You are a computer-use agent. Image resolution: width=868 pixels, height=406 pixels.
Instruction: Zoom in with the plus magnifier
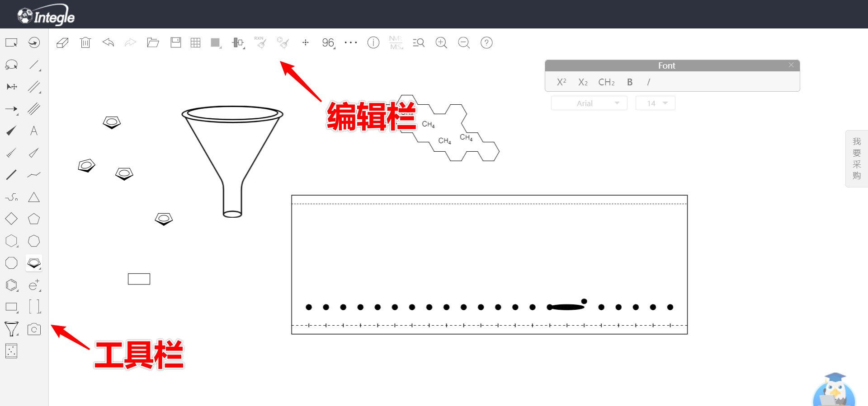(441, 43)
